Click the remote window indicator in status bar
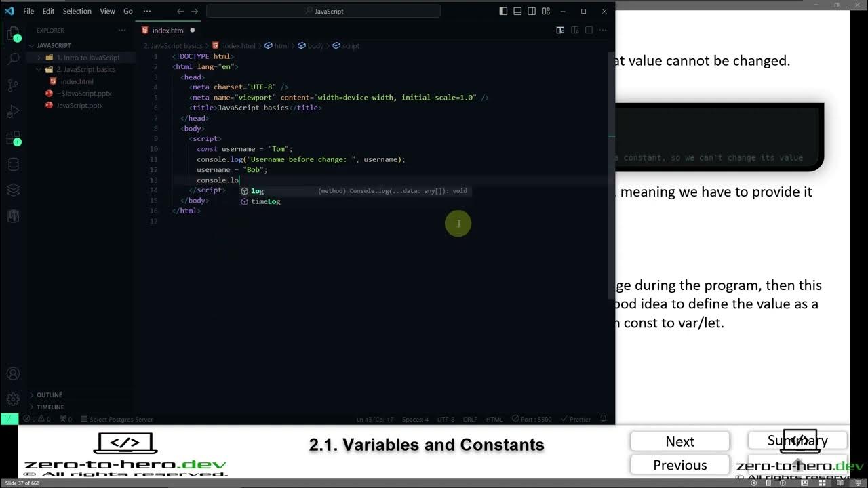868x488 pixels. coord(9,420)
